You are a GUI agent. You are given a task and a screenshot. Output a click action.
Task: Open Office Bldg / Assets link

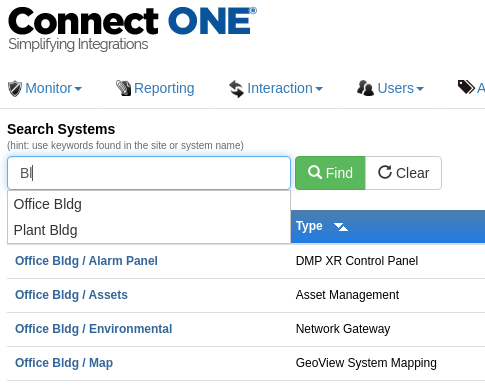[71, 295]
